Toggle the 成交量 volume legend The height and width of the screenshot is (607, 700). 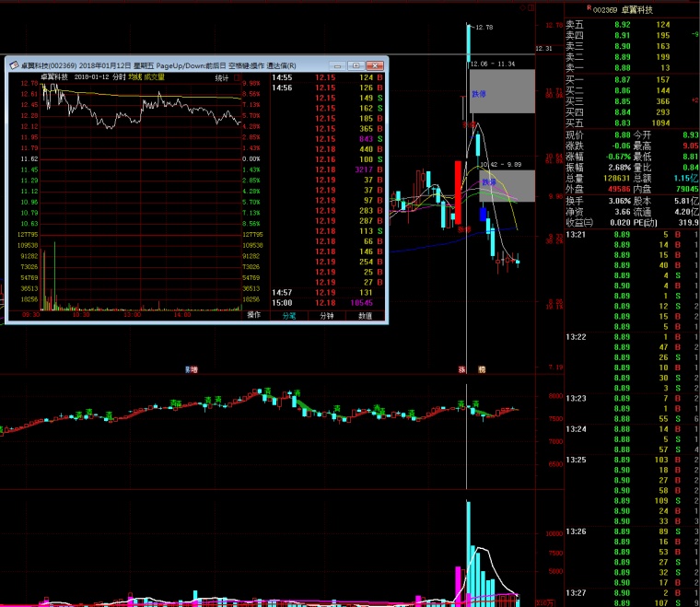pos(155,77)
